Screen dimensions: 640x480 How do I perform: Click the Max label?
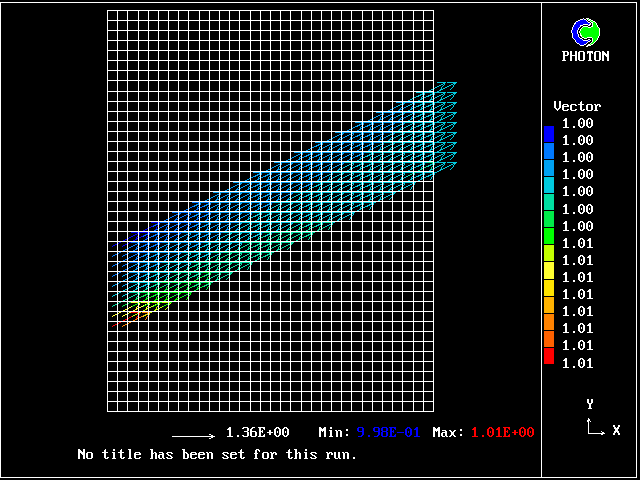(448, 433)
